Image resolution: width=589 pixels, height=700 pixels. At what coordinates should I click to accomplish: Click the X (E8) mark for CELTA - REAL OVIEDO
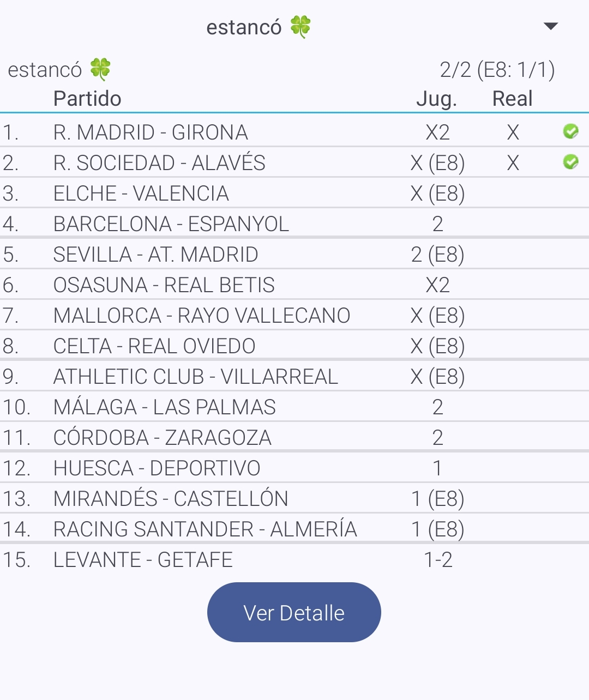437,345
